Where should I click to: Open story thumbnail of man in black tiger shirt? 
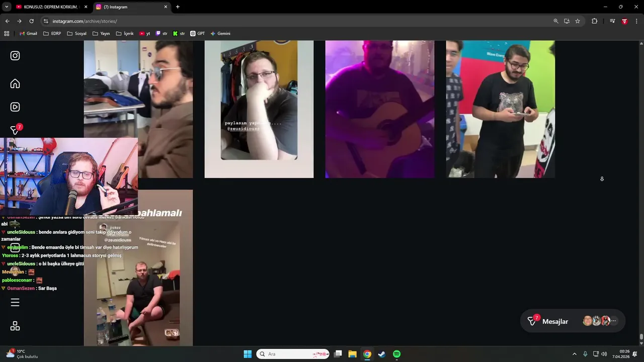click(x=501, y=109)
